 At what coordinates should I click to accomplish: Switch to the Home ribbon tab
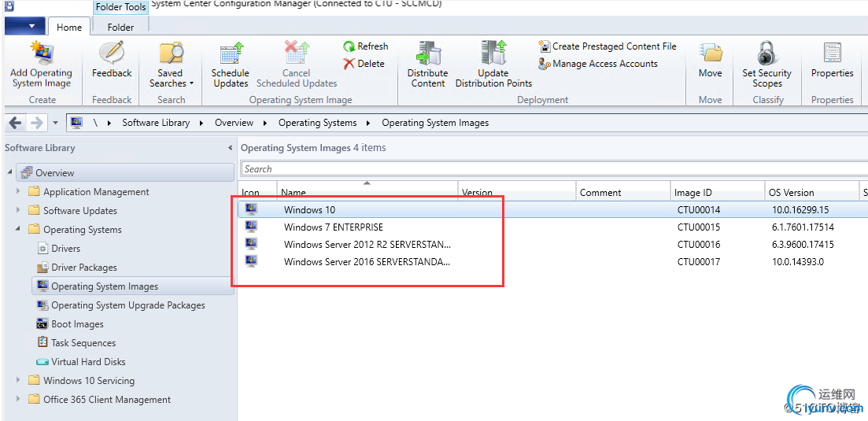click(x=69, y=27)
